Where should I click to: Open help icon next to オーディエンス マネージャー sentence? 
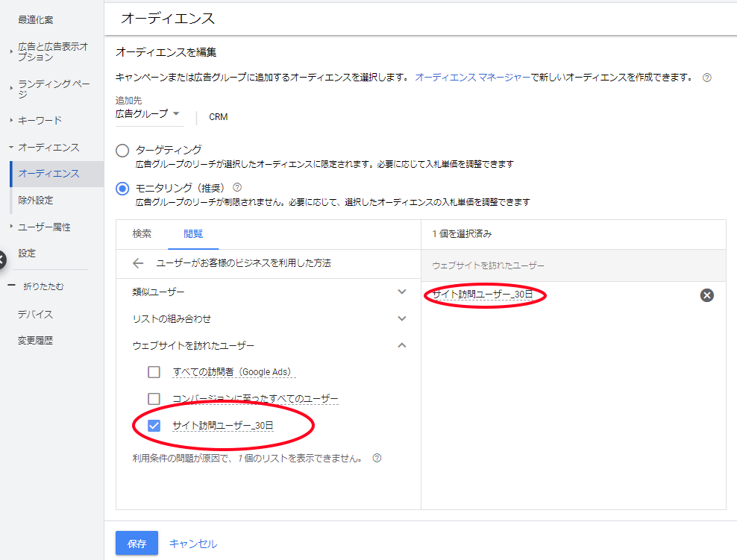[706, 78]
